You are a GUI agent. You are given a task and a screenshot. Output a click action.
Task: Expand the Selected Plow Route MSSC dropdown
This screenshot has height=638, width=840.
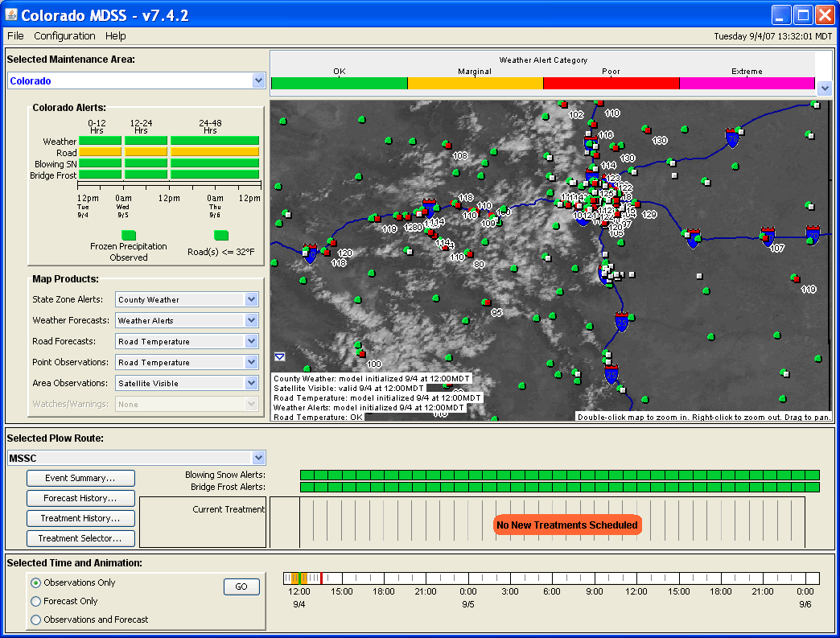click(x=258, y=458)
